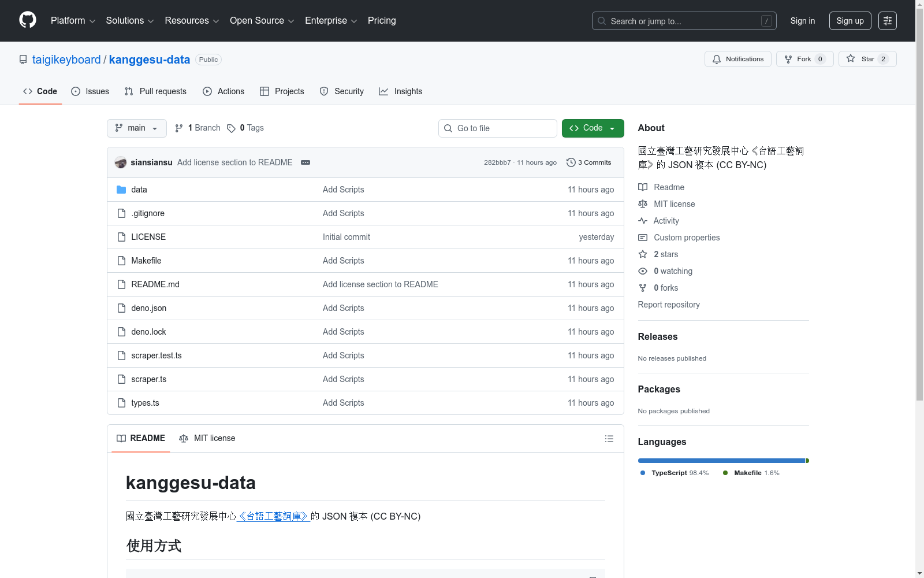Click the README.md file icon
Viewport: 924px width, 578px height.
121,284
